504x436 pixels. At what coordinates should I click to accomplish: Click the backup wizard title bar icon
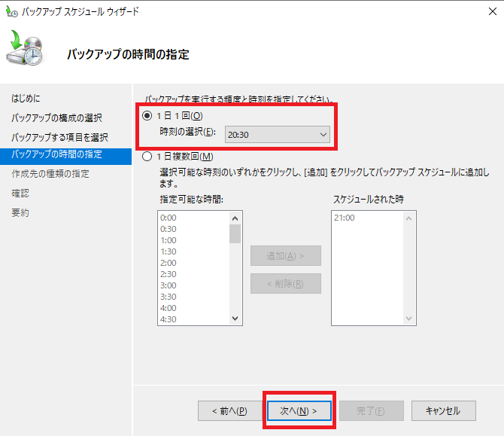click(11, 12)
